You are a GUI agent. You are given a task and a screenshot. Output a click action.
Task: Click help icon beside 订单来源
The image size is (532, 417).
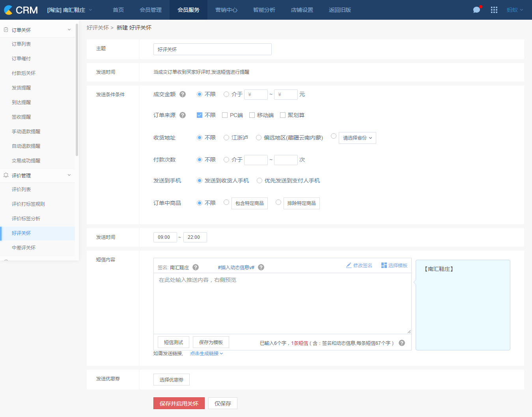pyautogui.click(x=183, y=115)
